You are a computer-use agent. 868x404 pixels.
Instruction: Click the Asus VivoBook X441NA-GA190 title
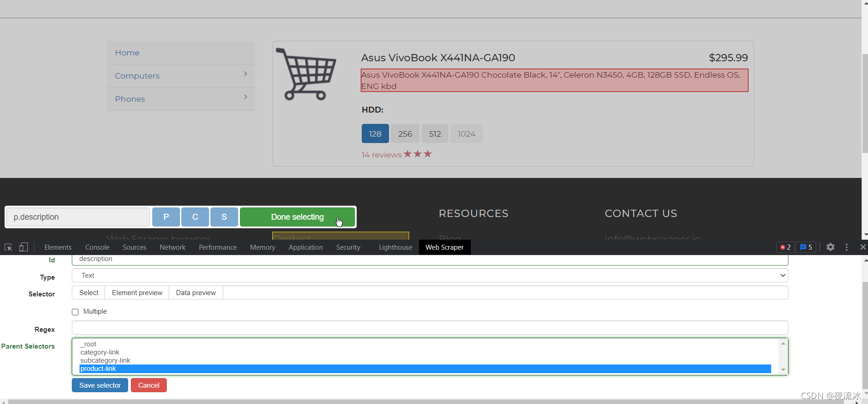[438, 58]
